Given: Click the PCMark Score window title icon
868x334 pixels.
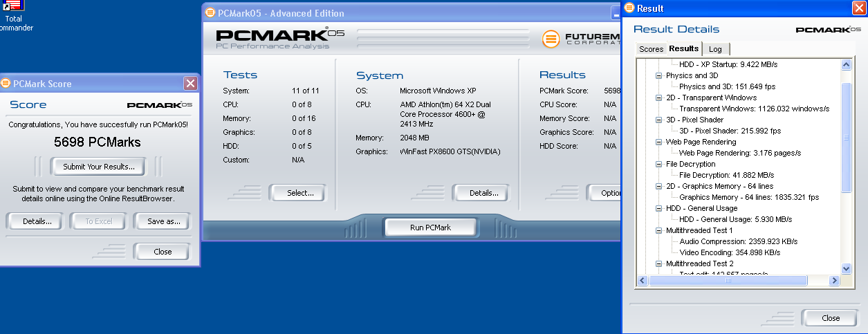Looking at the screenshot, I should pos(6,84).
